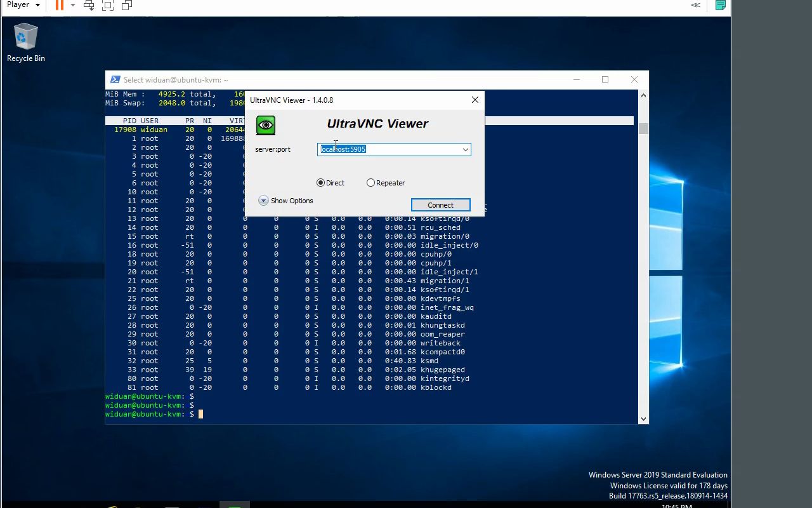Click the 'idle_inject/0' process name
This screenshot has height=508, width=812.
coord(449,245)
